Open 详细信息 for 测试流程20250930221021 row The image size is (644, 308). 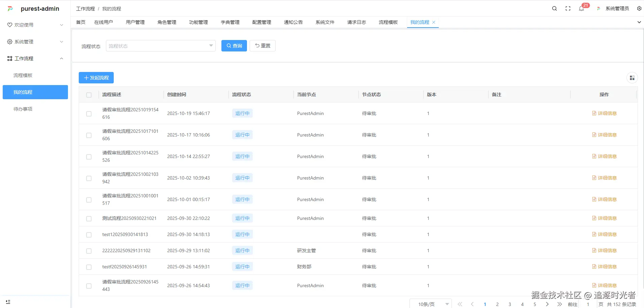click(604, 218)
